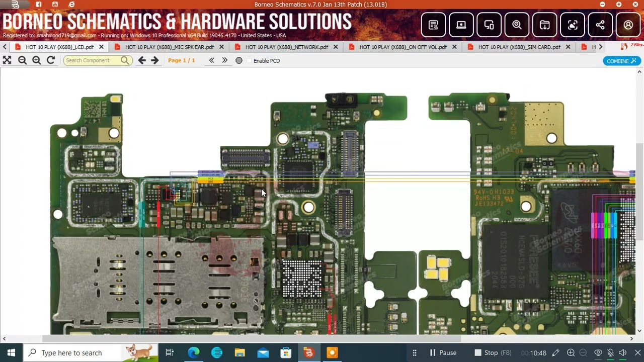Open the orange recorder app on the taskbar

tap(332, 353)
